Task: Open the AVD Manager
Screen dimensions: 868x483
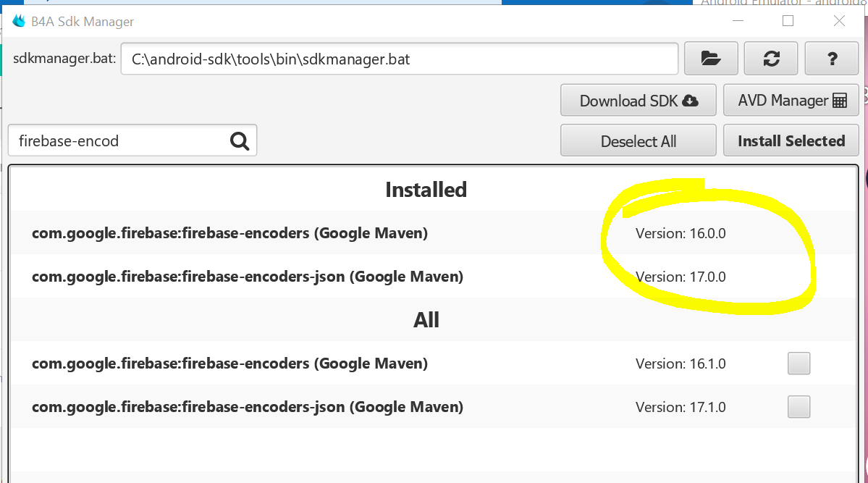Action: pyautogui.click(x=791, y=101)
